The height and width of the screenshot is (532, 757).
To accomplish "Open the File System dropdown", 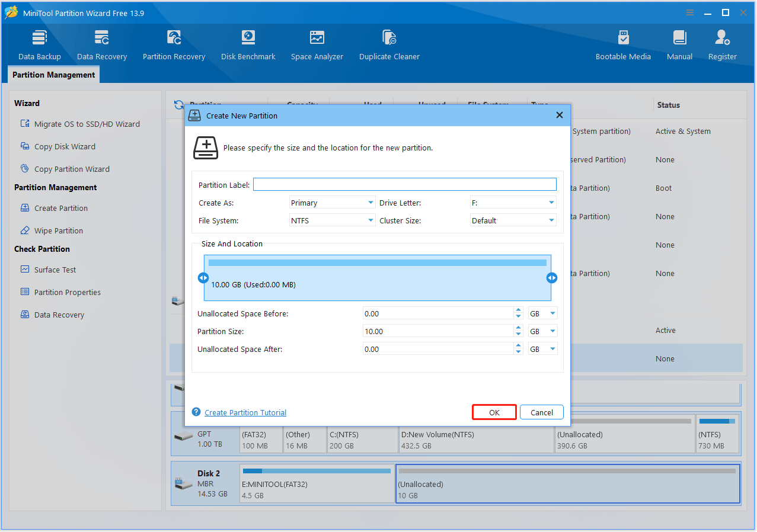I will point(332,220).
